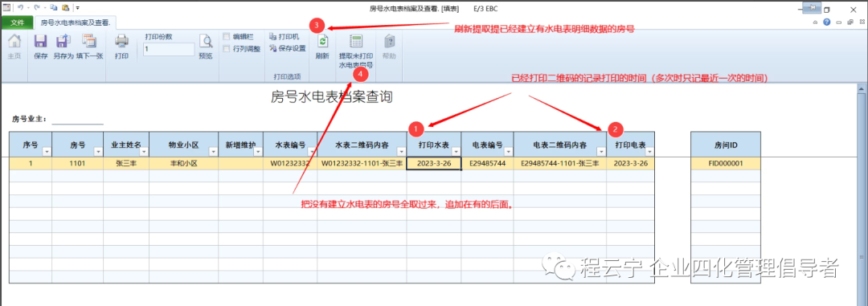Viewport: 868px width, 306px height.
Task: Click the blue help icon in title area
Action: point(826,22)
